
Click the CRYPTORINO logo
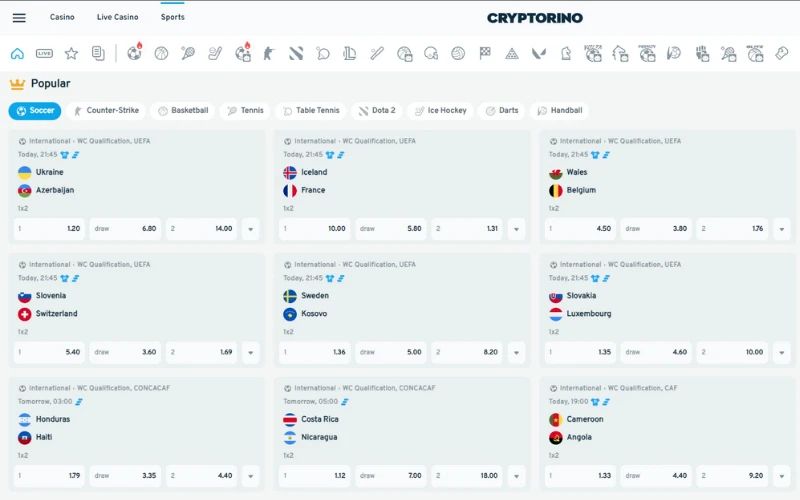[535, 18]
